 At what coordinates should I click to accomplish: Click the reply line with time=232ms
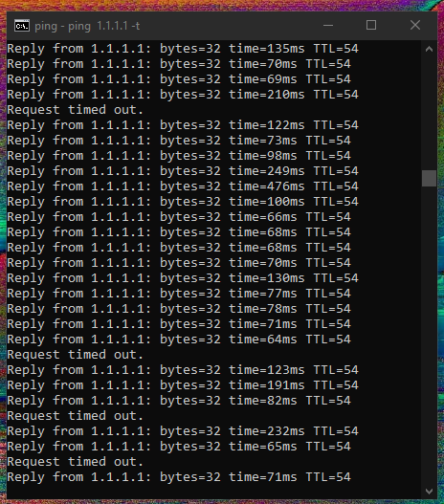tap(183, 431)
